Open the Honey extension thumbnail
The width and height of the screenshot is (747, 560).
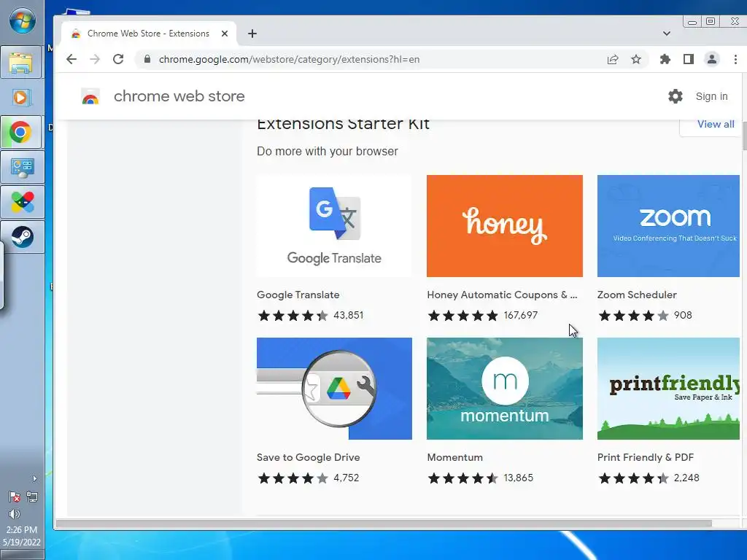(505, 226)
